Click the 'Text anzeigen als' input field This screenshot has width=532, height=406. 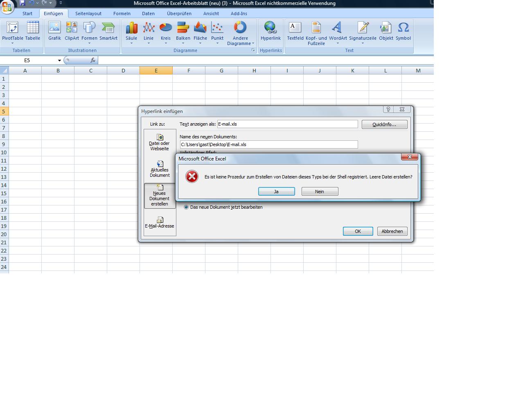tap(287, 124)
